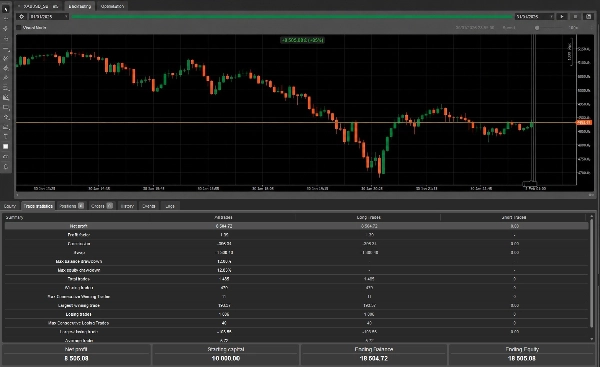This screenshot has width=600, height=367.
Task: Click the Ending Equity value 18 505.08
Action: pyautogui.click(x=522, y=359)
